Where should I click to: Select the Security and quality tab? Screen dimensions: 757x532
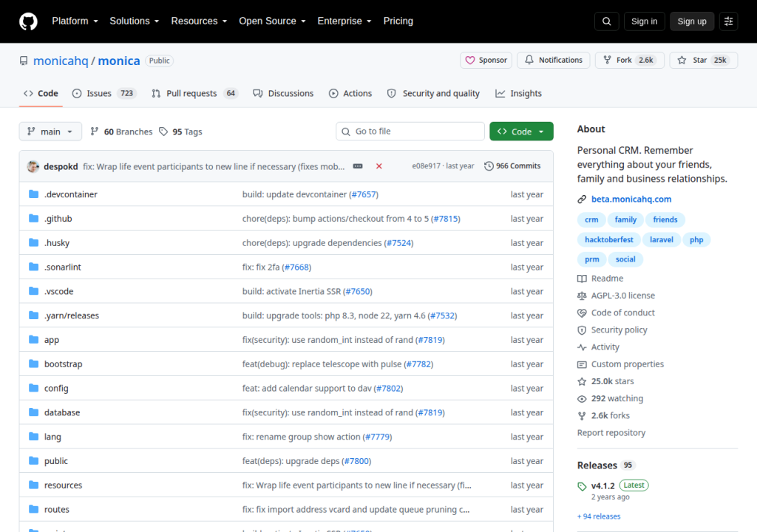click(x=433, y=93)
